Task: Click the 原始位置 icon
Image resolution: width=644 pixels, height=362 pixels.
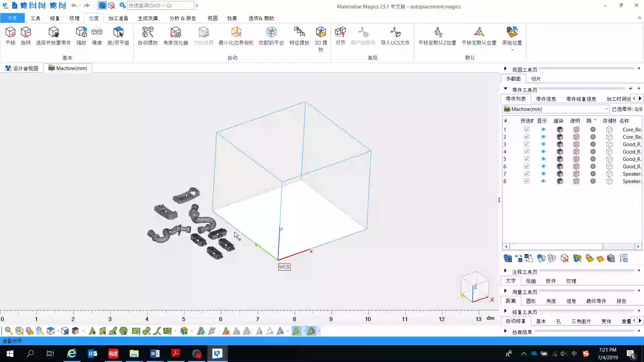Action: (512, 32)
